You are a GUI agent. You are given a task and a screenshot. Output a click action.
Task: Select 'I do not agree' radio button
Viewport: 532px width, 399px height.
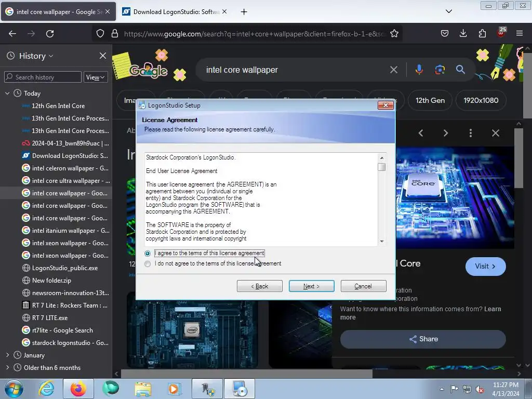tap(147, 263)
